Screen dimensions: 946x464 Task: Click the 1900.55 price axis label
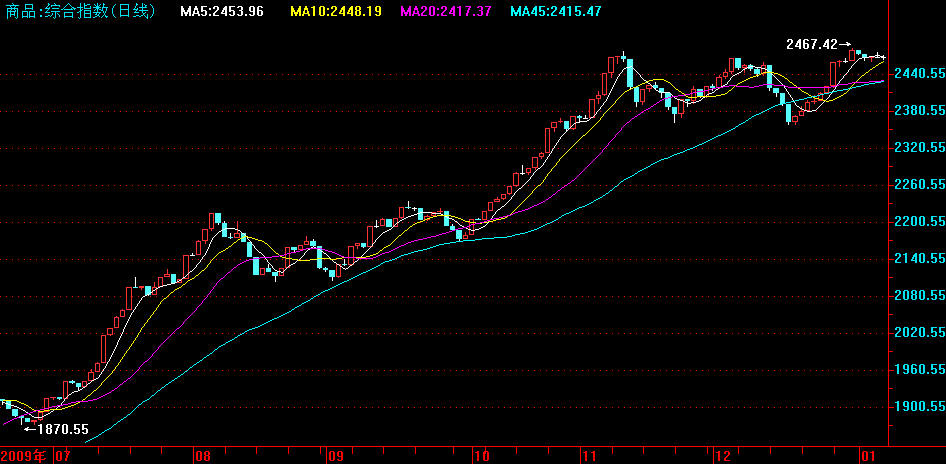click(x=918, y=407)
